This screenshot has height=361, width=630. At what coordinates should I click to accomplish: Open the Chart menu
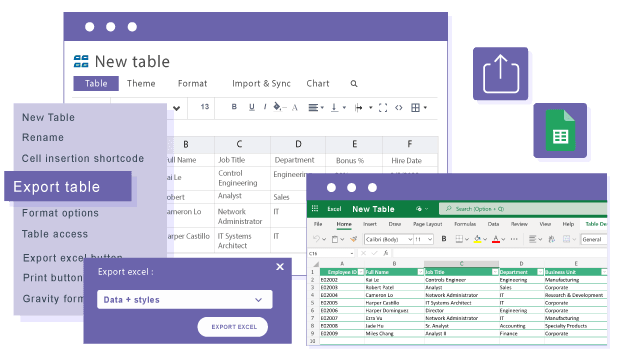point(318,83)
